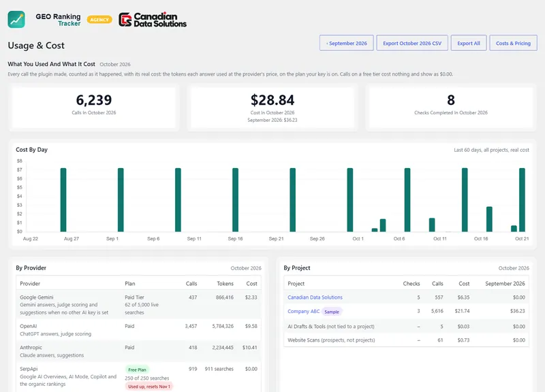Click the Checks column header

[x=411, y=284]
